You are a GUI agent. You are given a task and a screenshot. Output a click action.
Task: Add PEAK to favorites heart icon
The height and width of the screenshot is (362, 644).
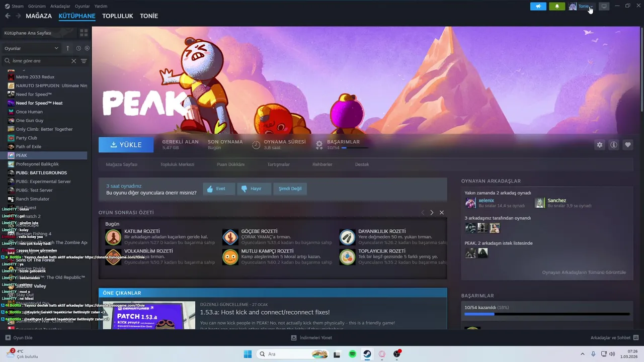coord(628,145)
